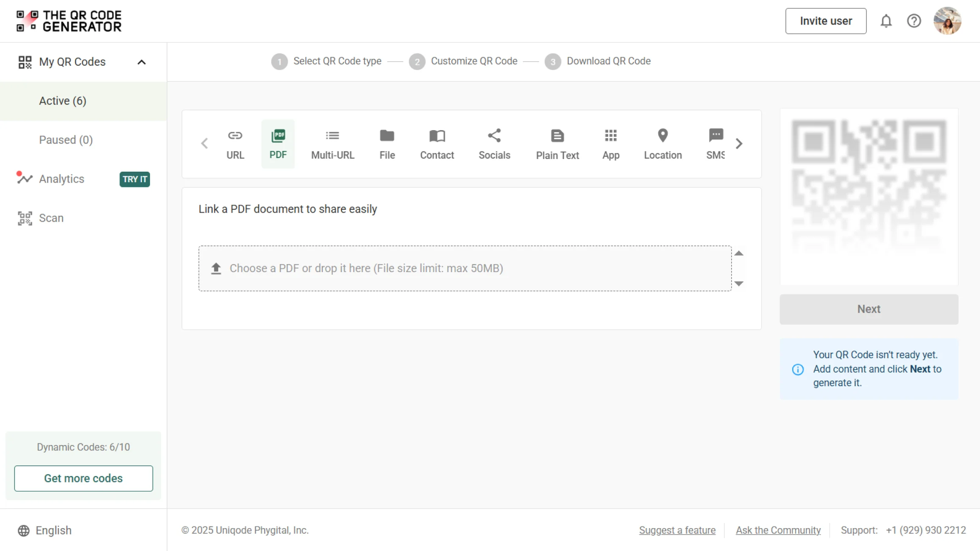Screen dimensions: 980x551
Task: Collapse the My QR Codes section
Action: 142,62
